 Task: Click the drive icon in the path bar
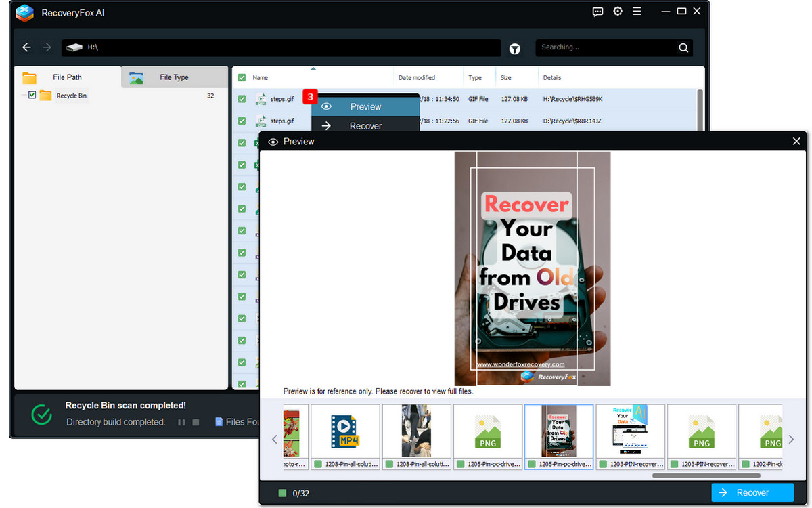click(73, 47)
